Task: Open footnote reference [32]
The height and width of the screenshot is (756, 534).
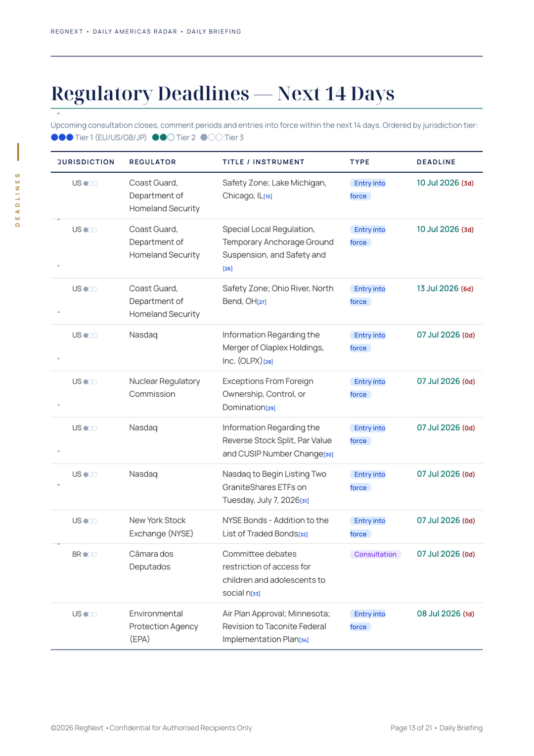Action: 303,534
